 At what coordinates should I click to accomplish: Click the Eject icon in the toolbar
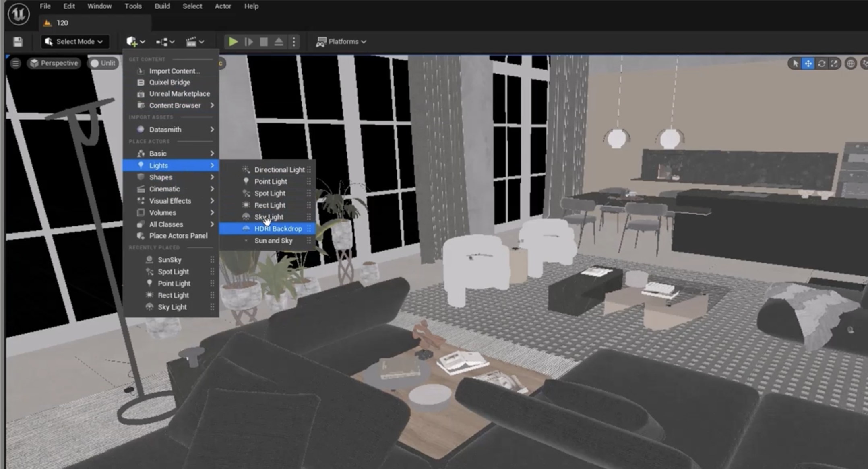[279, 42]
